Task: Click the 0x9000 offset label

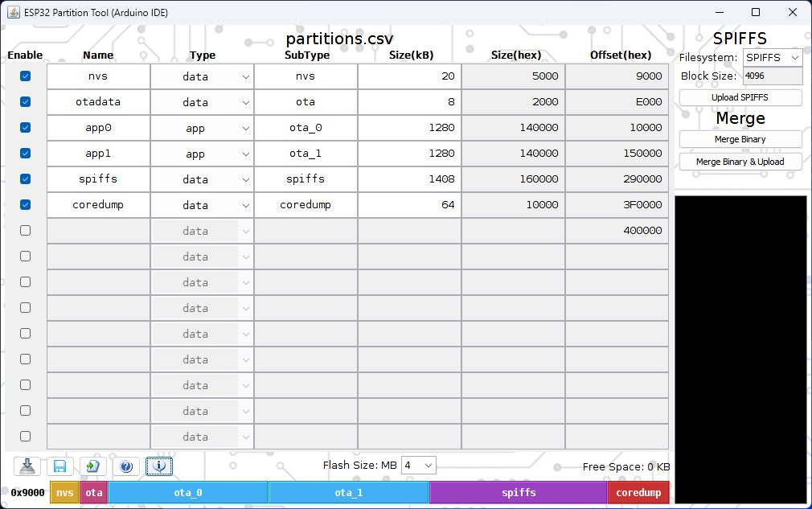Action: point(27,492)
